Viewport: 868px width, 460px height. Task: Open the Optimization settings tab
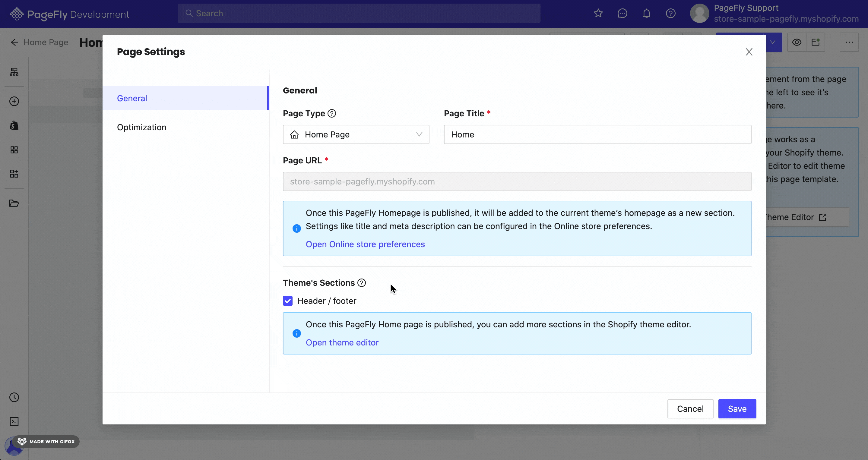point(186,127)
